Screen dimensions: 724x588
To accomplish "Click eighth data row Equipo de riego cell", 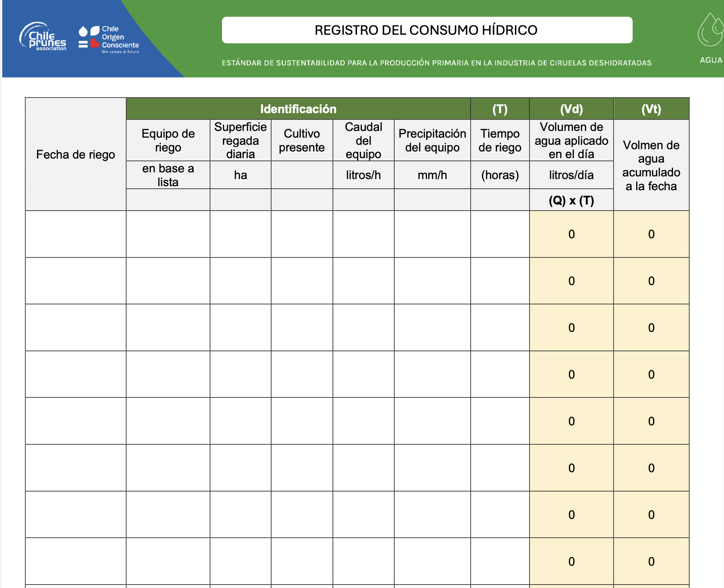I will click(168, 561).
